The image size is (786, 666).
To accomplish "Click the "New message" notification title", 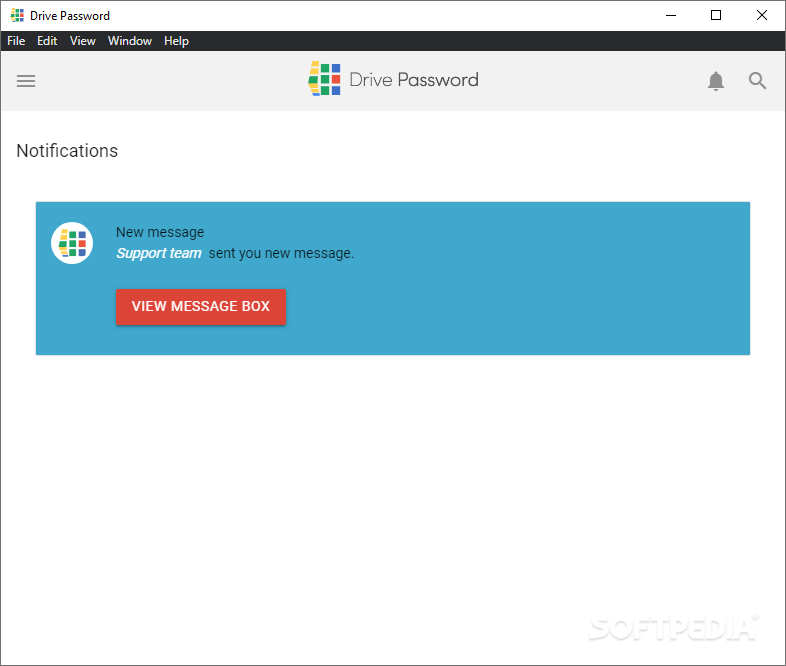I will coord(160,232).
